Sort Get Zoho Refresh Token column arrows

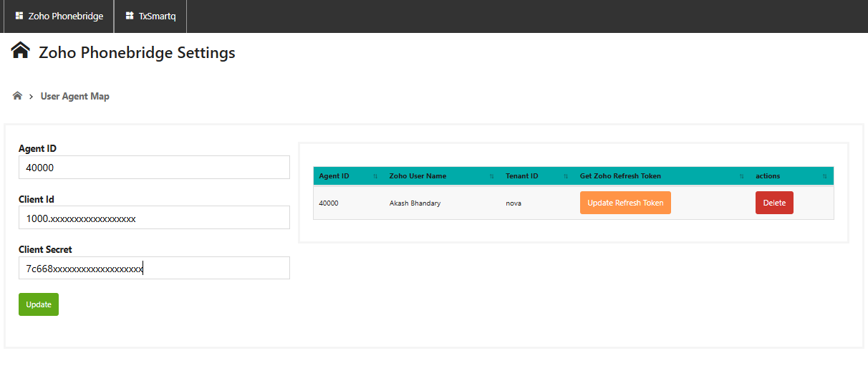tap(742, 176)
